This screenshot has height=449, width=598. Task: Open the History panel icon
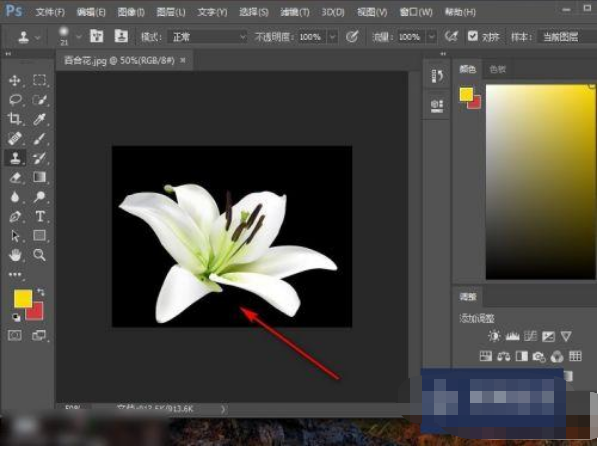[437, 76]
